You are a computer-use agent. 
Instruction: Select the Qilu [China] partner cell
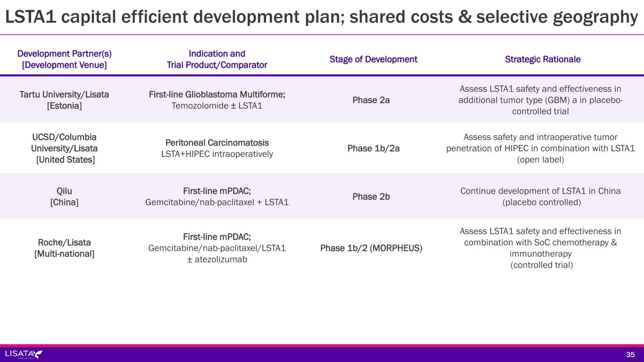(x=64, y=197)
